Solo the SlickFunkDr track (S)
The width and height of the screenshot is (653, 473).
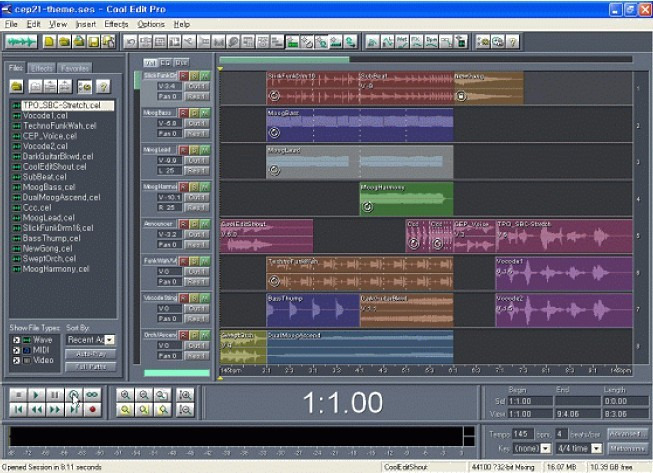(194, 76)
